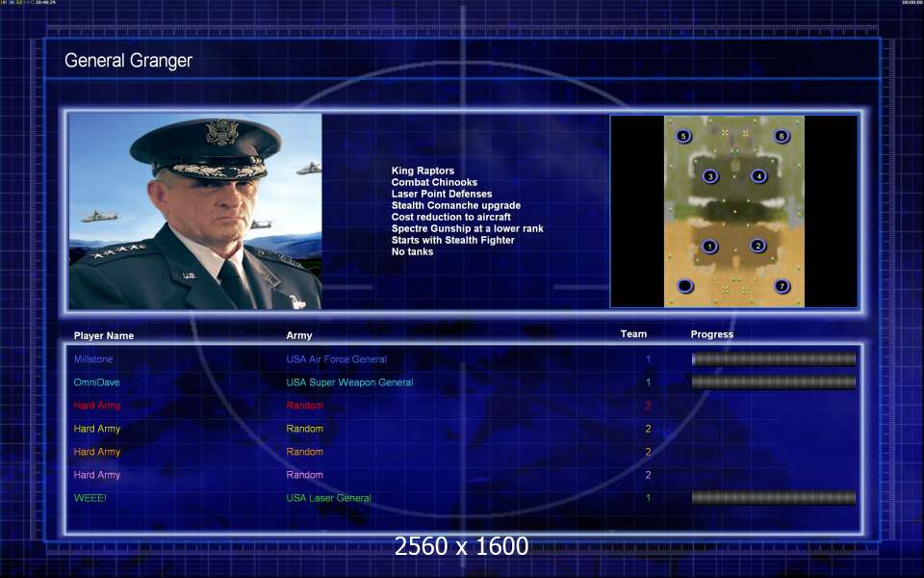Click Starts with Stealth Fighter line

tap(452, 240)
